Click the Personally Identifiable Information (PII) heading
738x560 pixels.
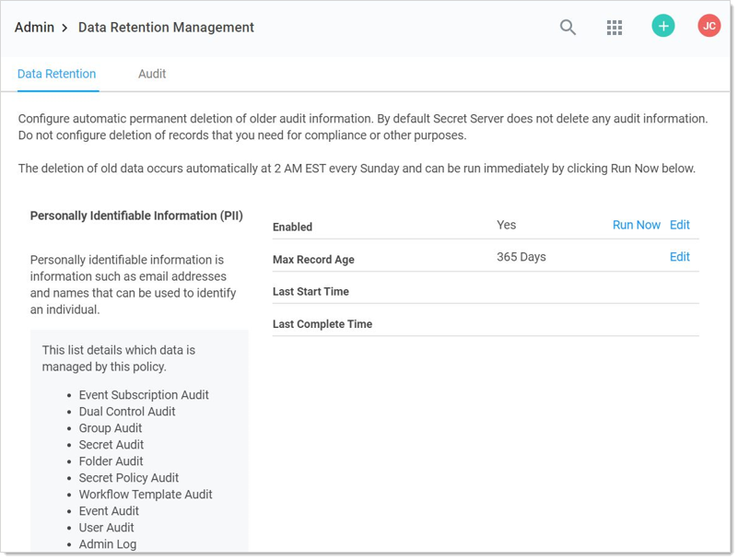(136, 216)
